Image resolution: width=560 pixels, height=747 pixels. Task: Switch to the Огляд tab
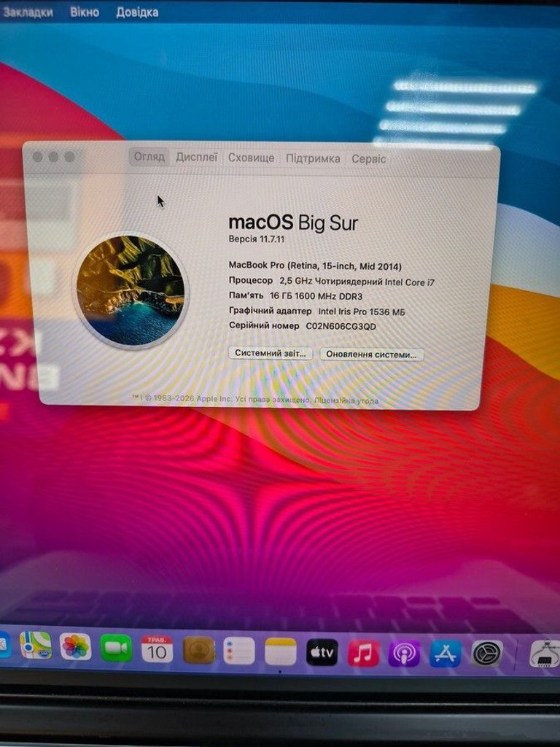[149, 157]
